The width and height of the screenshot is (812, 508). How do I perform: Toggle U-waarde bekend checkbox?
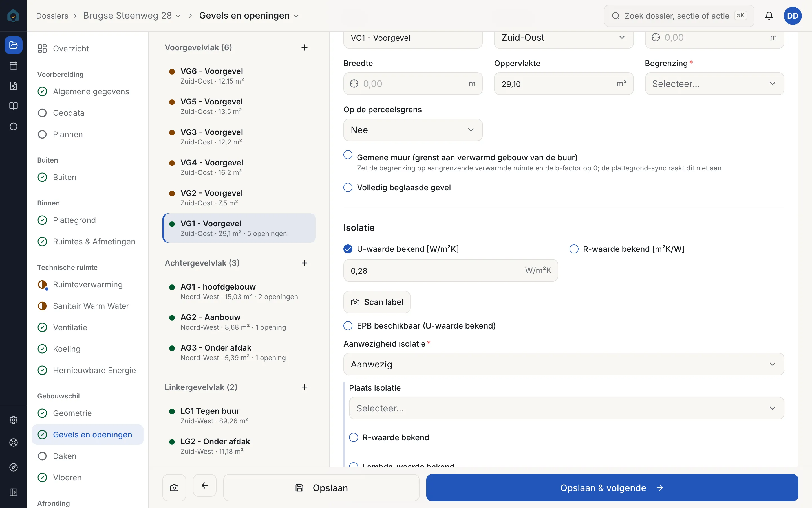coord(348,249)
